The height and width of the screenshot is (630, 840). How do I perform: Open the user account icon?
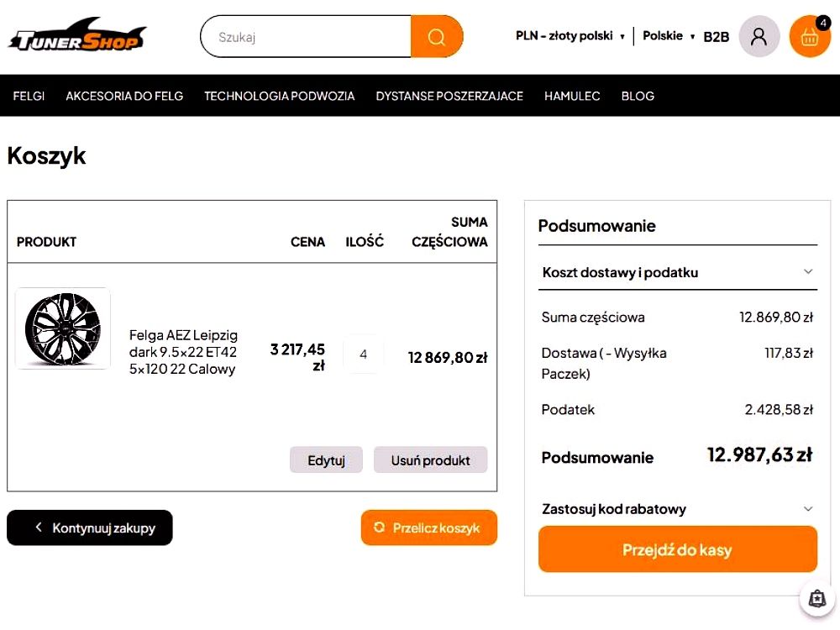[759, 36]
